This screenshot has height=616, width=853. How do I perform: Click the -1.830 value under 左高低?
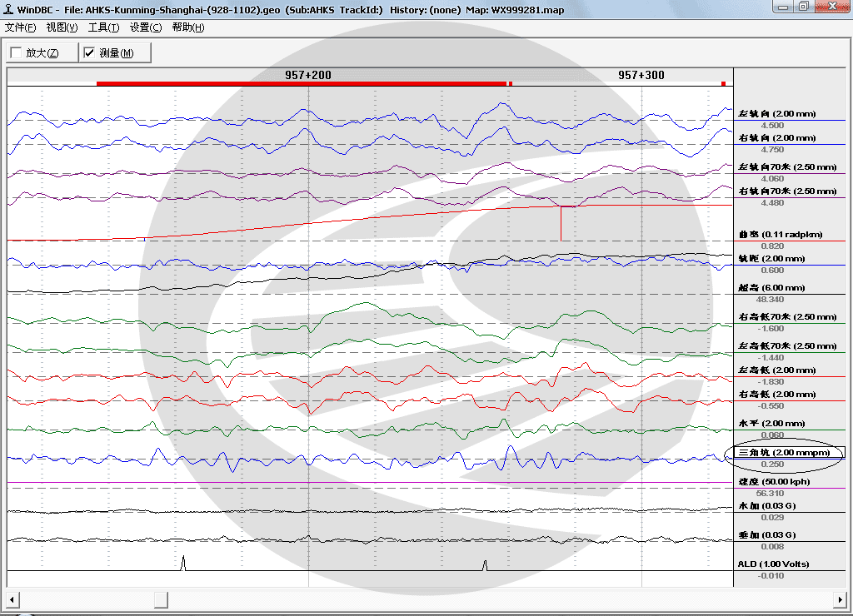coord(771,382)
